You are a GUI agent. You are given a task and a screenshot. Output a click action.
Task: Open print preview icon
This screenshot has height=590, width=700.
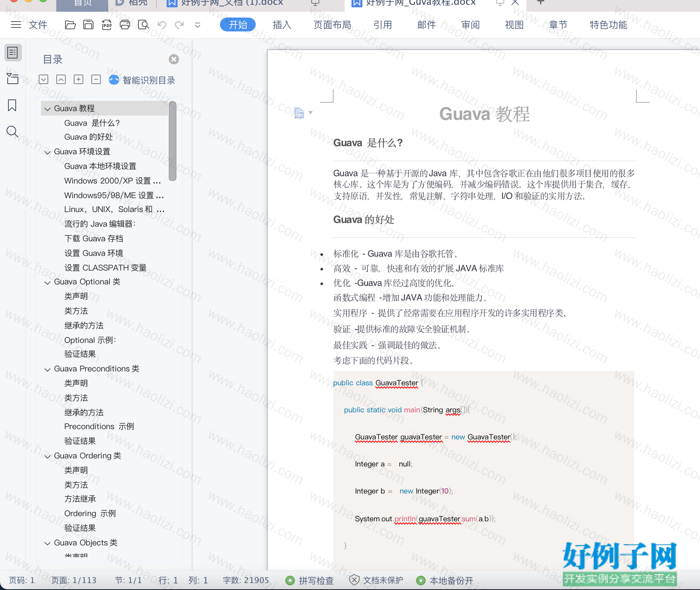pos(143,25)
